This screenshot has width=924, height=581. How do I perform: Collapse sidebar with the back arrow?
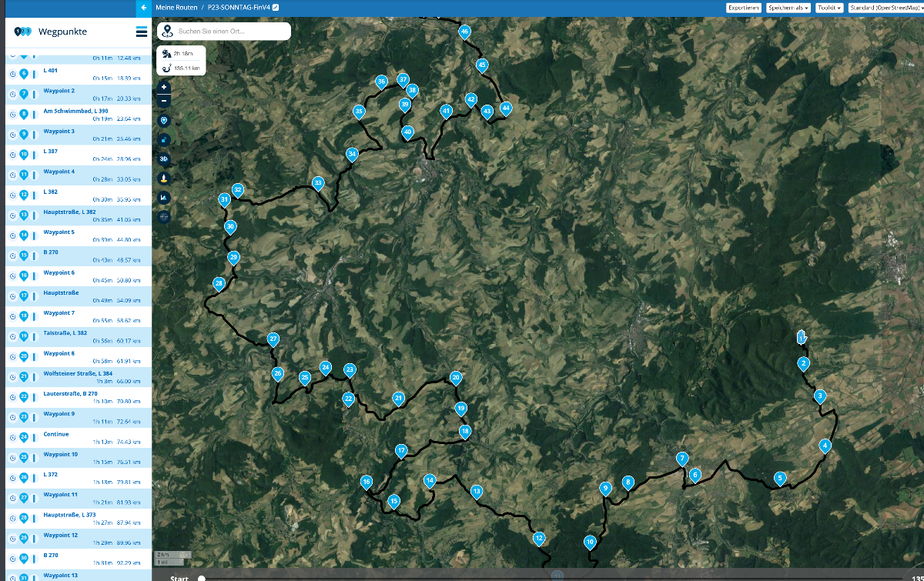click(x=143, y=8)
